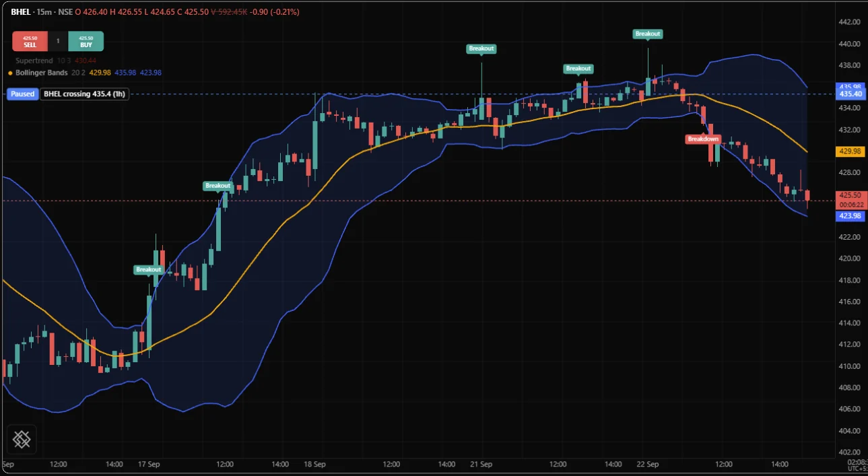This screenshot has width=868, height=476.
Task: Click the 22 Sep date on time axis
Action: pos(648,465)
